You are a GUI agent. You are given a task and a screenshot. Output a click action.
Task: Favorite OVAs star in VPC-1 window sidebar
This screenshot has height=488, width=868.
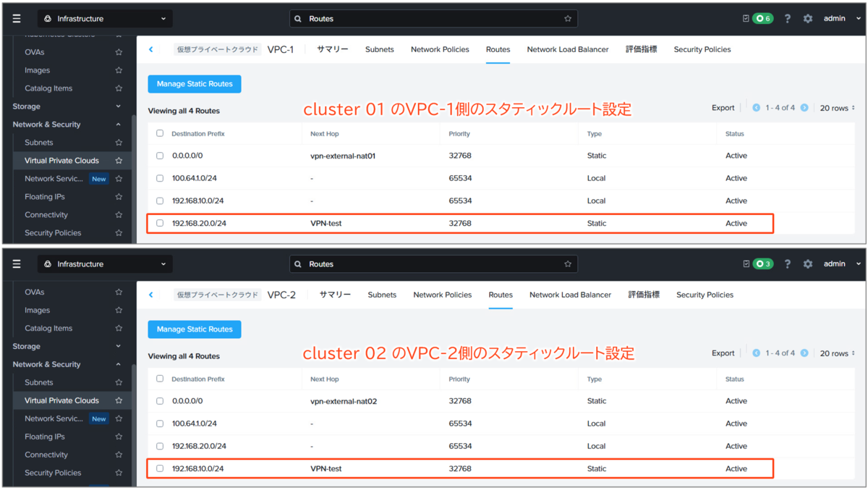click(x=119, y=52)
